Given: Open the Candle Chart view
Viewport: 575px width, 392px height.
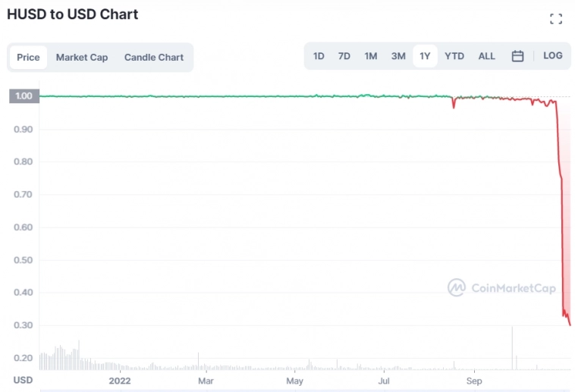Looking at the screenshot, I should (x=154, y=58).
